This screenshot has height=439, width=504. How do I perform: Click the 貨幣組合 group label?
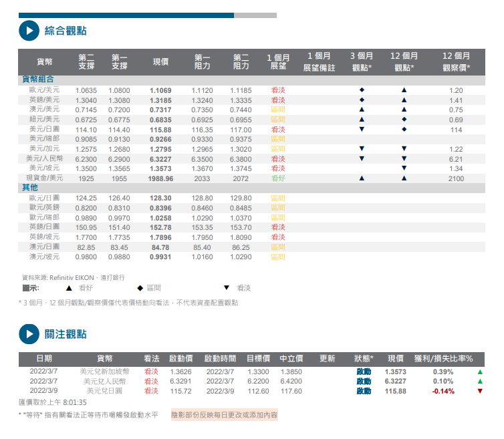click(x=38, y=80)
